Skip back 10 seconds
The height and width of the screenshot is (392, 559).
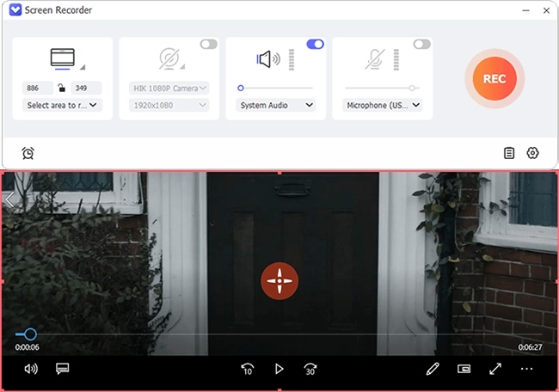click(248, 369)
